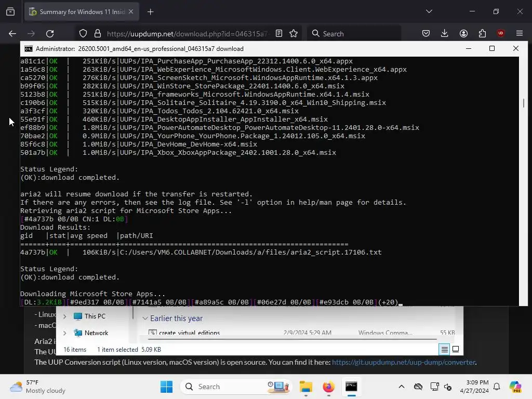Viewport: 532px width, 399px height.
Task: Click 'Downloading Microsoft Store Apps...' text
Action: [x=92, y=294]
